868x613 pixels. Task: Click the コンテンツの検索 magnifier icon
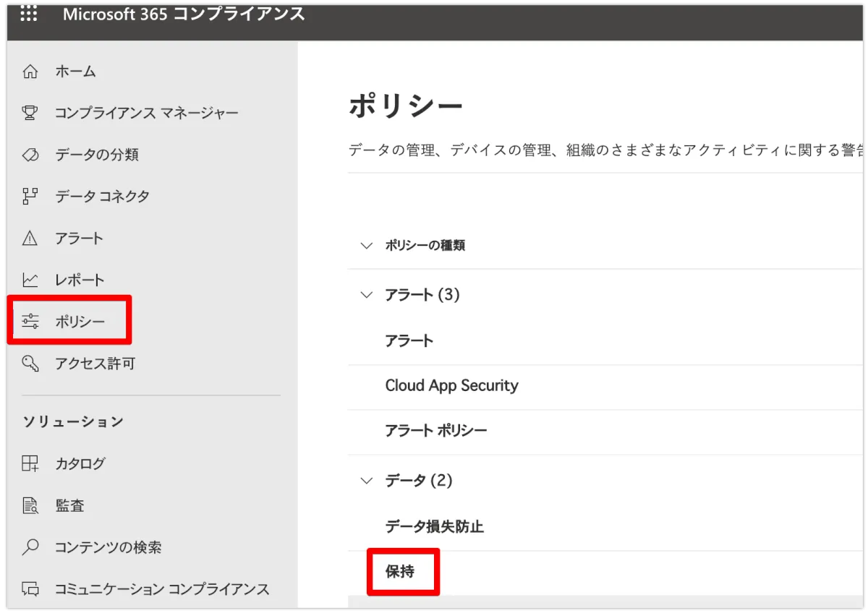(x=30, y=547)
